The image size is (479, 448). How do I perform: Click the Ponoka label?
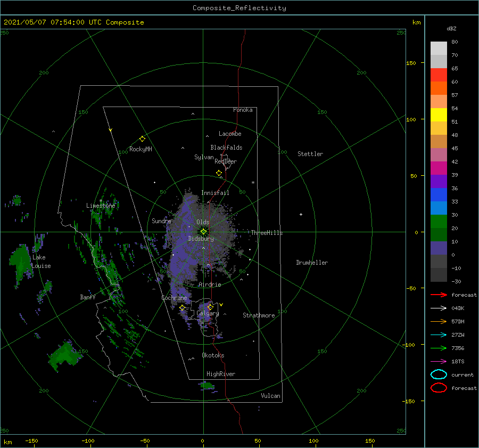pyautogui.click(x=243, y=110)
